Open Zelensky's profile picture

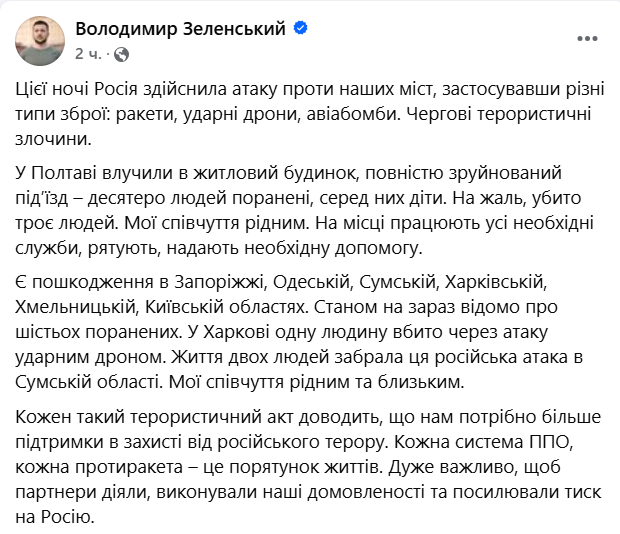pyautogui.click(x=42, y=40)
